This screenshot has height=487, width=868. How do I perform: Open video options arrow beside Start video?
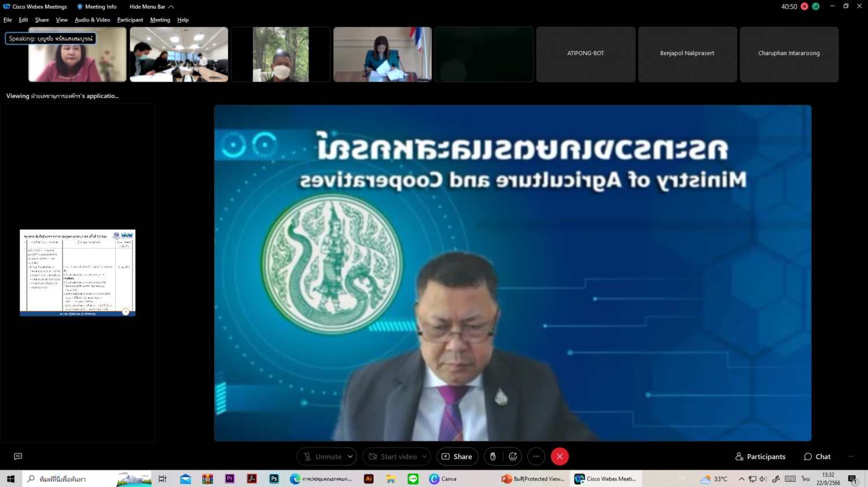coord(425,456)
